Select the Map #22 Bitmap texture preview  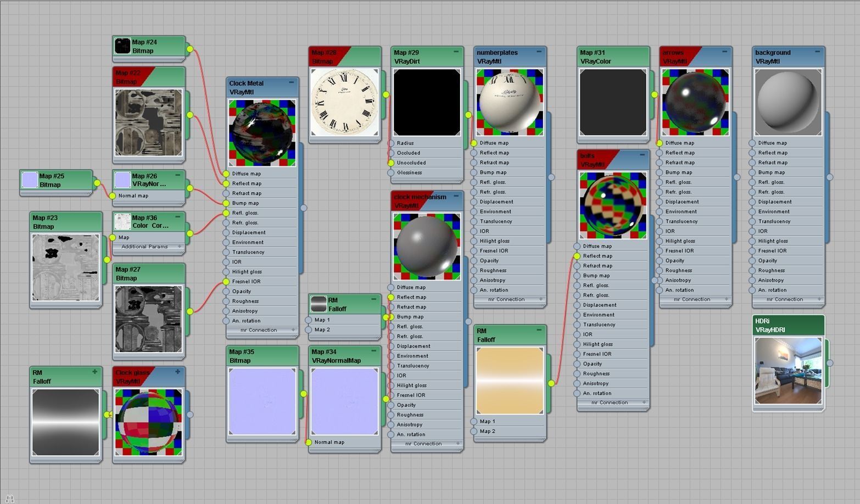pyautogui.click(x=148, y=122)
